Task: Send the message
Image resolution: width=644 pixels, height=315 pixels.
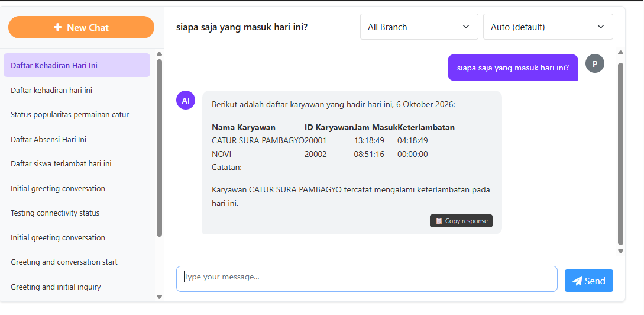Action: (x=588, y=281)
